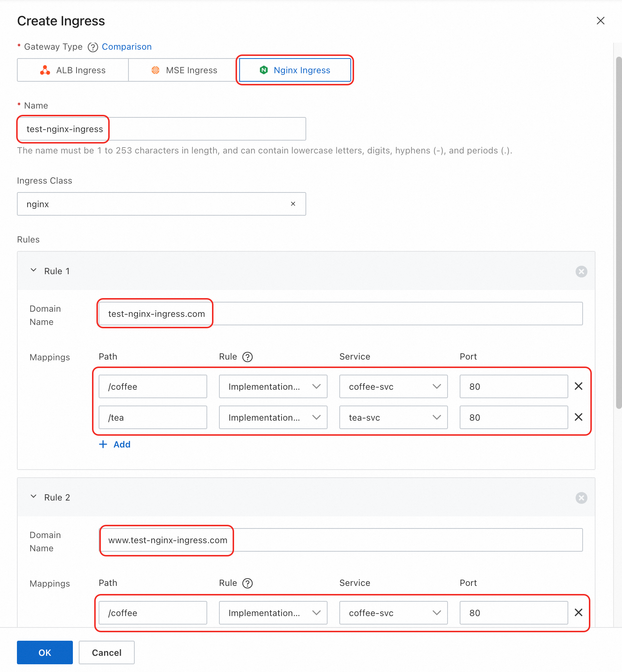
Task: Open the Comparison link
Action: tap(127, 47)
